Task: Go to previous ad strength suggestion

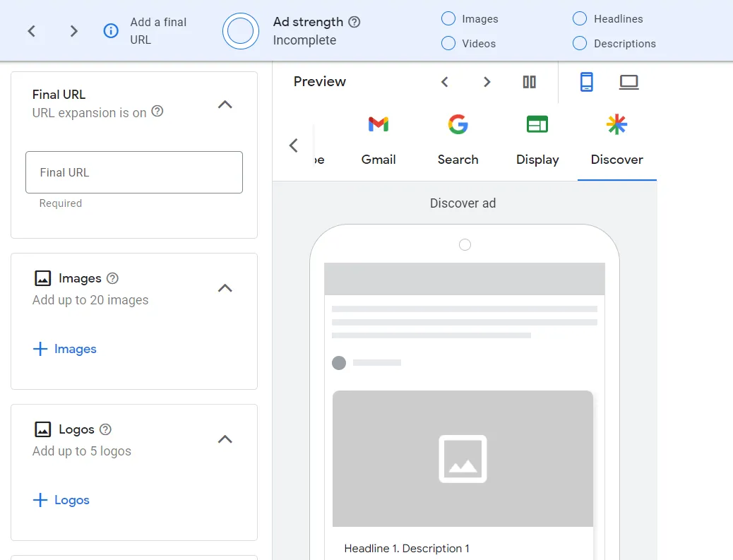Action: pos(31,31)
